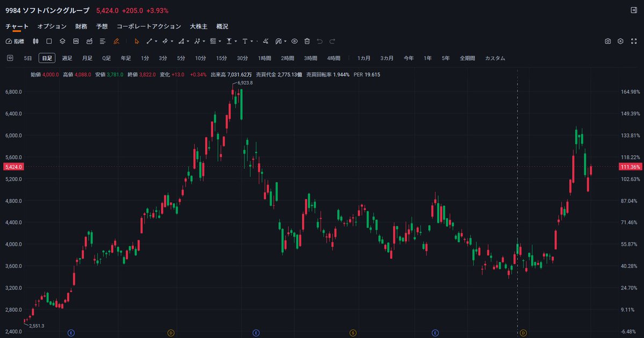Viewport: 644px width, 338px height.
Task: Toggle the orange pencil drawing tools
Action: [x=116, y=41]
